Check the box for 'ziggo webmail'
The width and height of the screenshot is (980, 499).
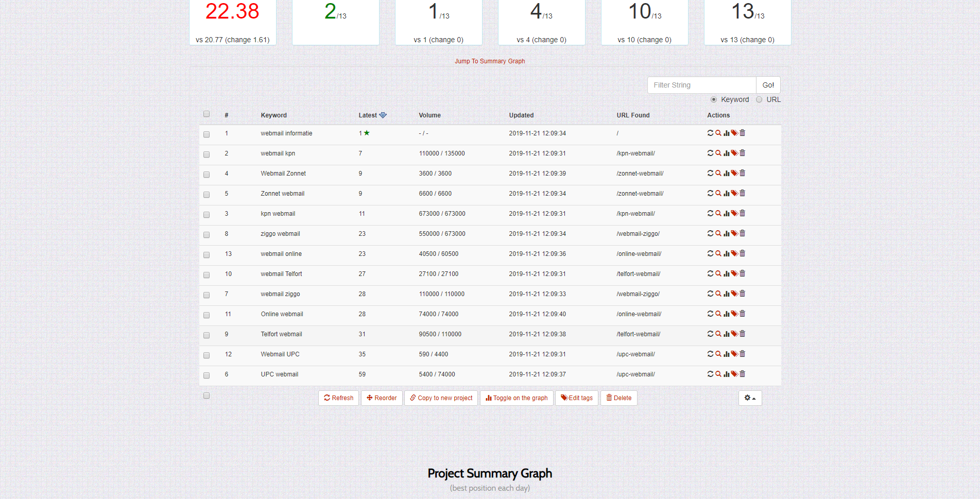click(207, 235)
